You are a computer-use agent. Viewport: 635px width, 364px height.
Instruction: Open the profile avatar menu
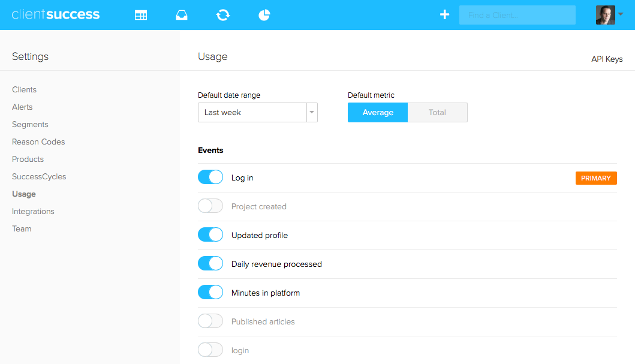tap(605, 14)
